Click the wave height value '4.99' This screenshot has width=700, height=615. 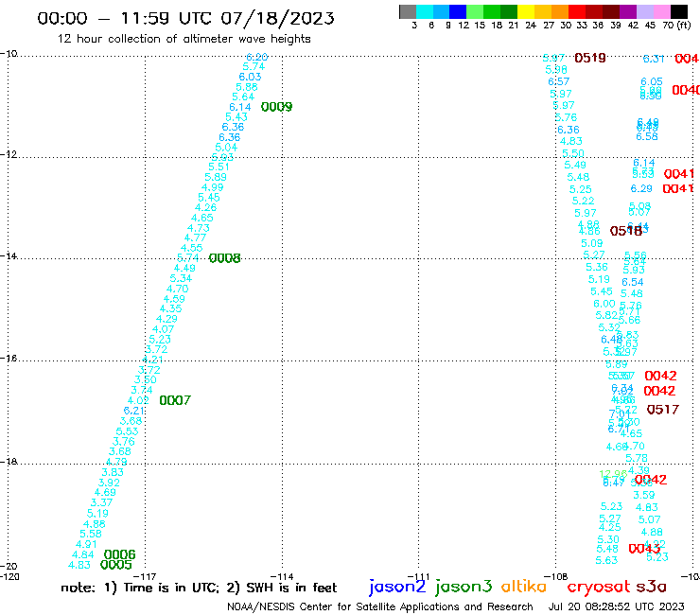click(213, 187)
